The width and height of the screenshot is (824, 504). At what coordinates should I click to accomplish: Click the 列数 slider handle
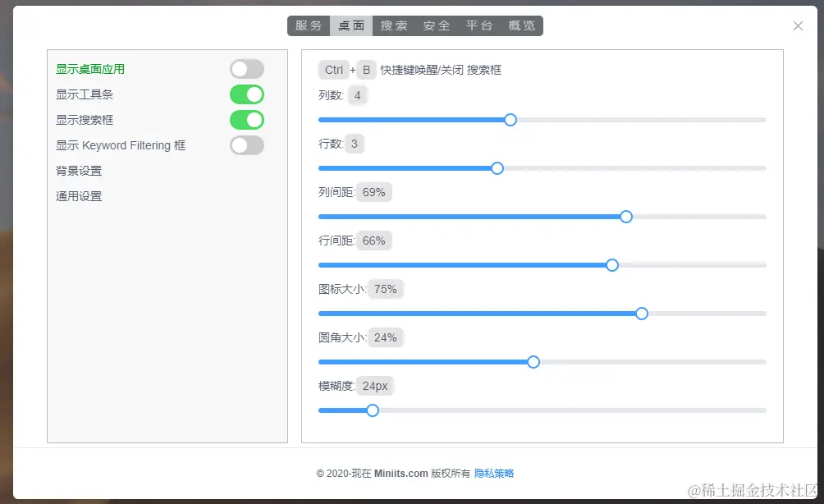(510, 119)
